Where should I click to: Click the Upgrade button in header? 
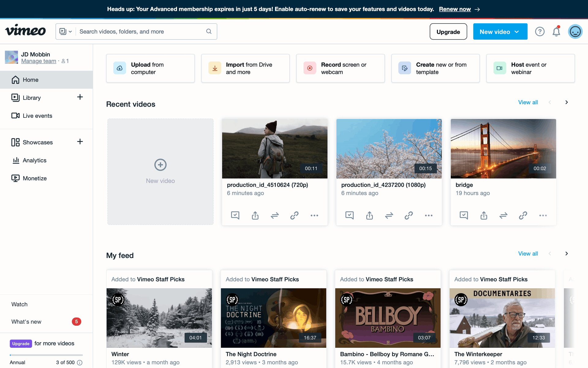coord(448,32)
